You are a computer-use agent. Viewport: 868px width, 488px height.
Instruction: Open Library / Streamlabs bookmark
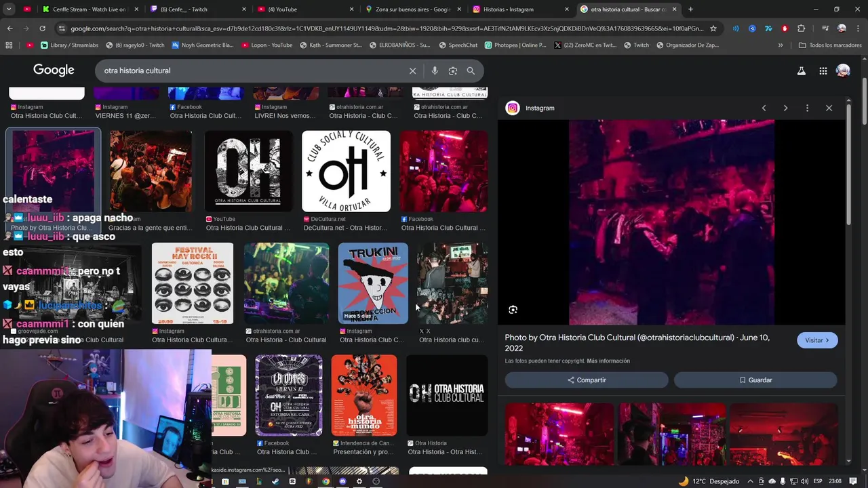[x=69, y=45]
